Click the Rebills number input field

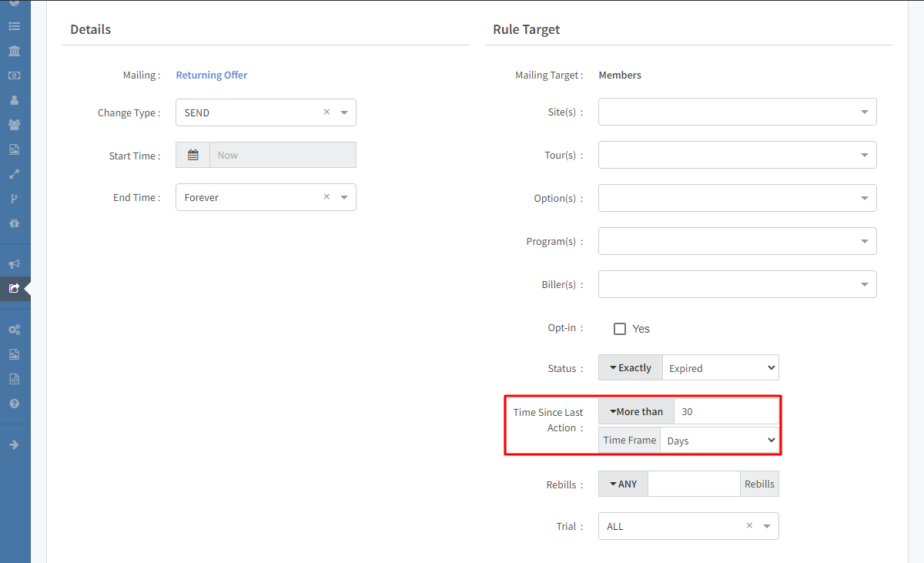point(694,484)
